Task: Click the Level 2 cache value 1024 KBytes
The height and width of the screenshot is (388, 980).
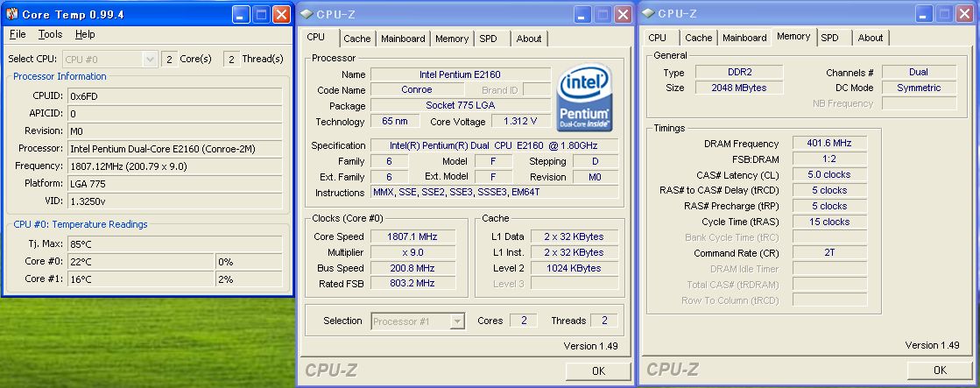Action: coord(575,268)
